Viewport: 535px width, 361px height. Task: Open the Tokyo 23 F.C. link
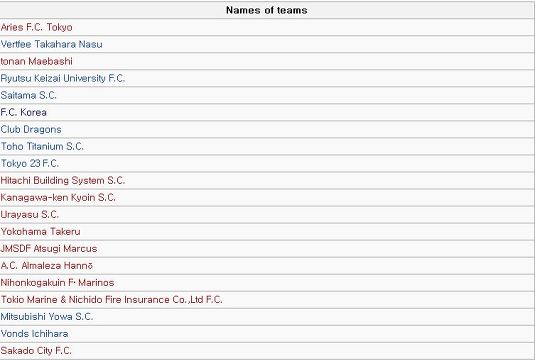click(30, 163)
